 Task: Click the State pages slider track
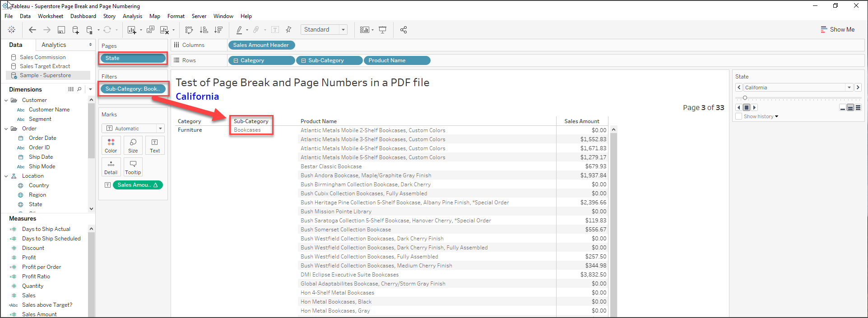[798, 98]
